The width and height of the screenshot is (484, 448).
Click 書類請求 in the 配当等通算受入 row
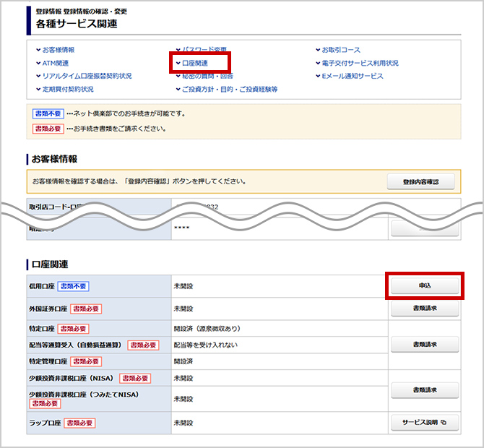point(425,344)
